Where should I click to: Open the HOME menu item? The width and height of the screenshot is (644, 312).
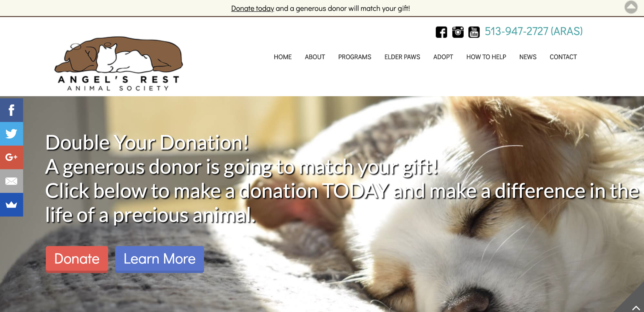click(283, 57)
